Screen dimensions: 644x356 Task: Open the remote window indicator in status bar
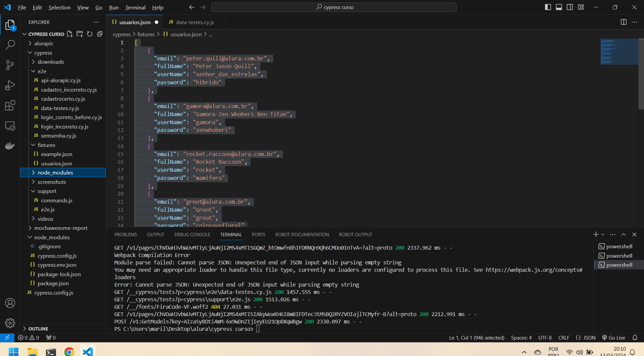click(7, 338)
